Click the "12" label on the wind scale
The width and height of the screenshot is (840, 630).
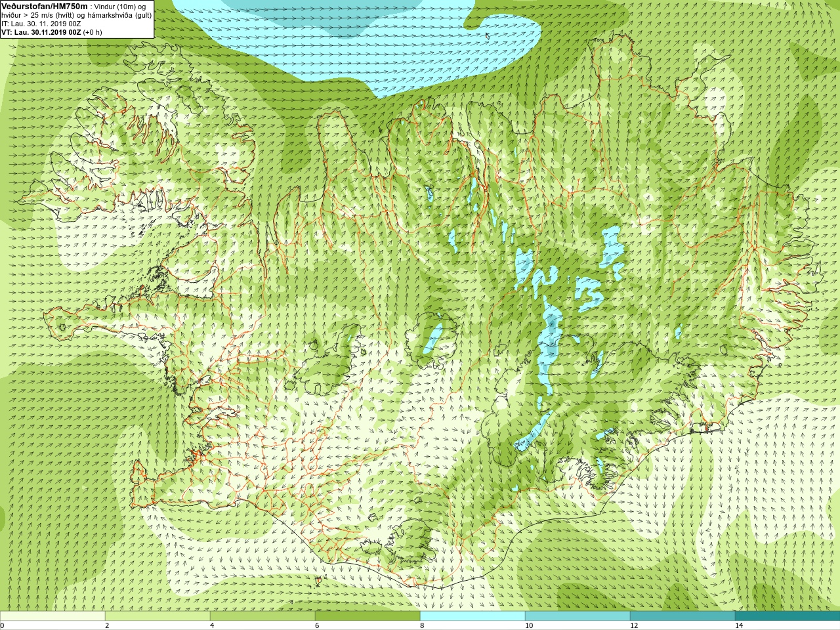click(x=634, y=625)
